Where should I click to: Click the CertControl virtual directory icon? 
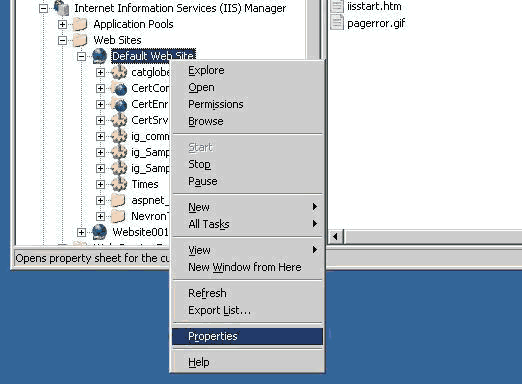[x=119, y=88]
